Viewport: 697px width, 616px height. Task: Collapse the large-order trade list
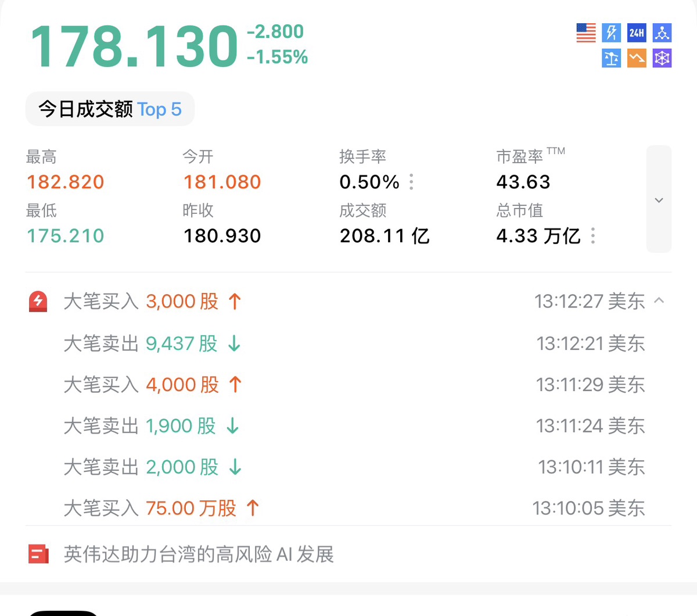pos(659,300)
